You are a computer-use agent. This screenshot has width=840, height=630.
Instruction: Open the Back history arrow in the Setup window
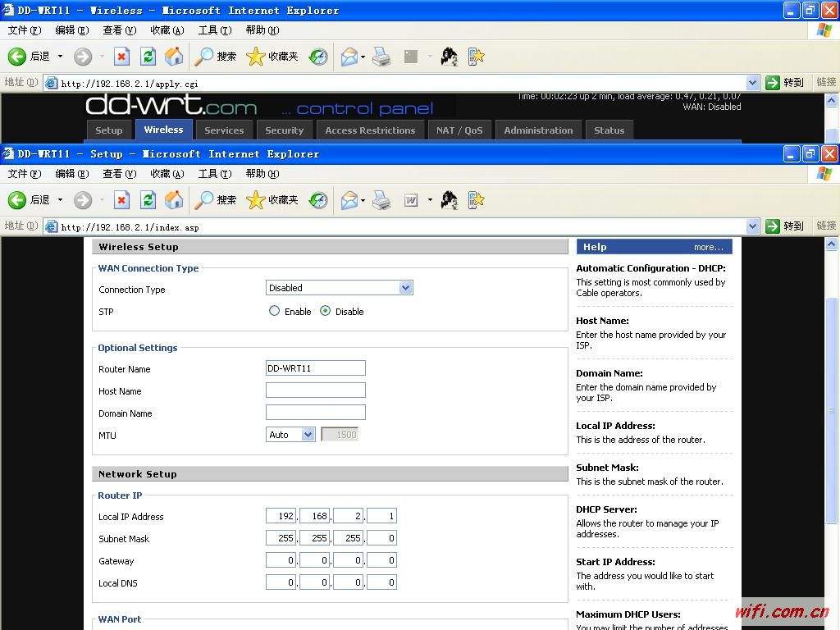coord(60,200)
